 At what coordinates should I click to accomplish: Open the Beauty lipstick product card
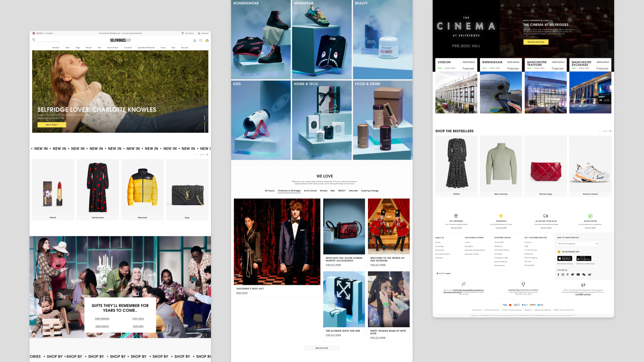pos(53,189)
